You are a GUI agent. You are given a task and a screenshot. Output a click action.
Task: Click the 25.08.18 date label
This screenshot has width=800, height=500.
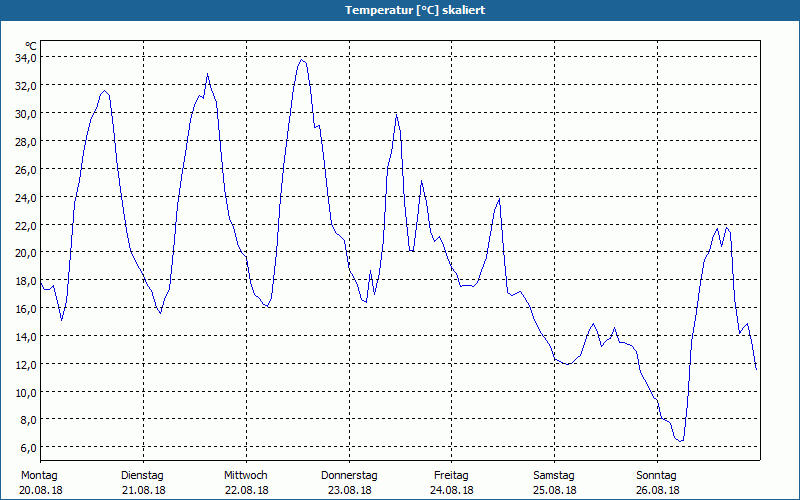(x=555, y=490)
